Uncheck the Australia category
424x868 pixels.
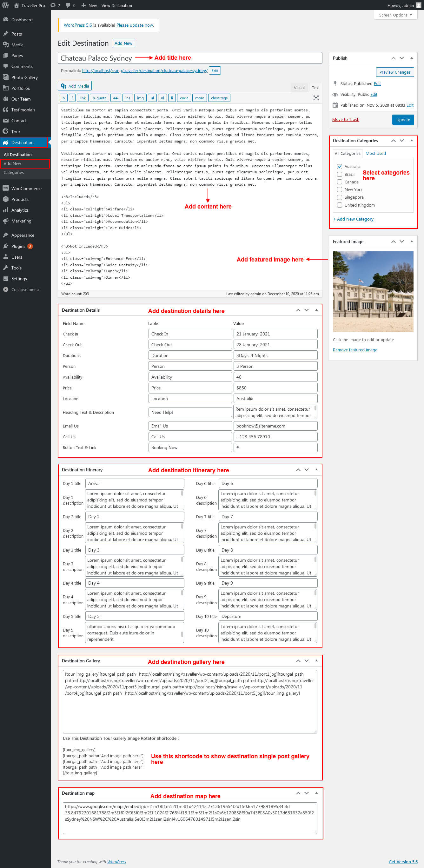pyautogui.click(x=339, y=166)
